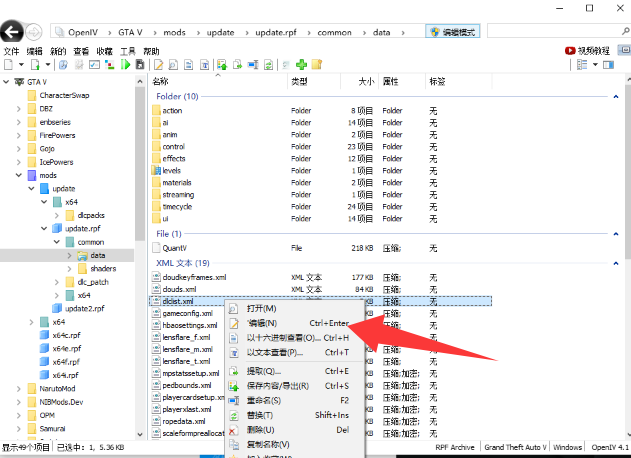Sort by the 大小 column header
Image resolution: width=631 pixels, height=458 pixels.
359,81
